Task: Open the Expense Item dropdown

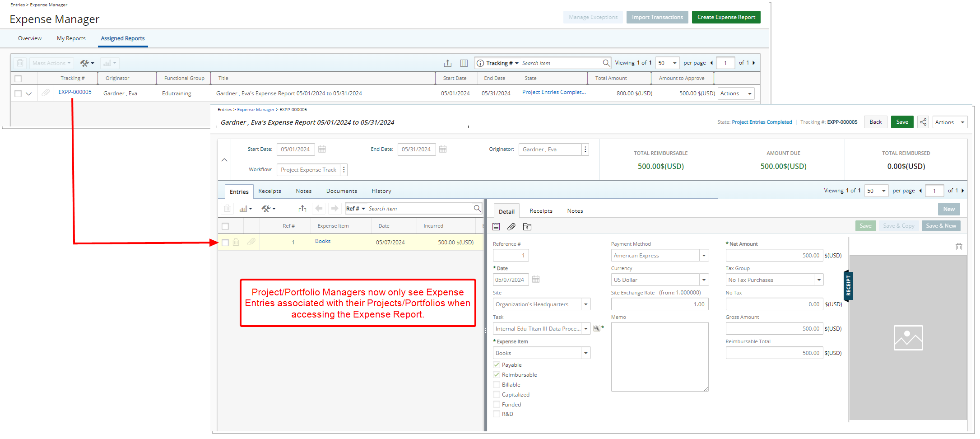Action: click(585, 353)
